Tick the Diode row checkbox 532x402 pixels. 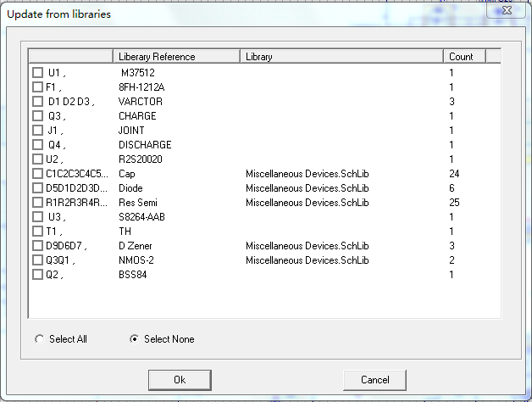37,188
